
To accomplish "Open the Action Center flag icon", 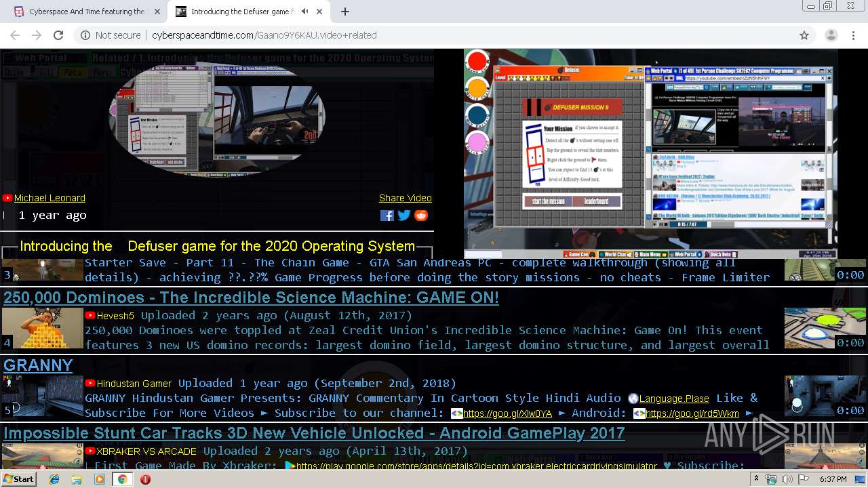I will tap(802, 479).
